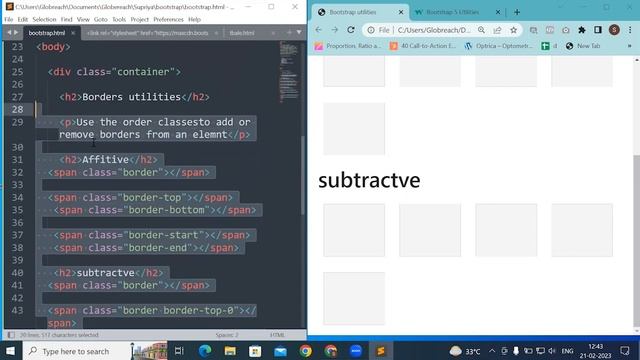Open the HTML syntax selector
Viewport: 640px width, 360px height.
point(277,335)
